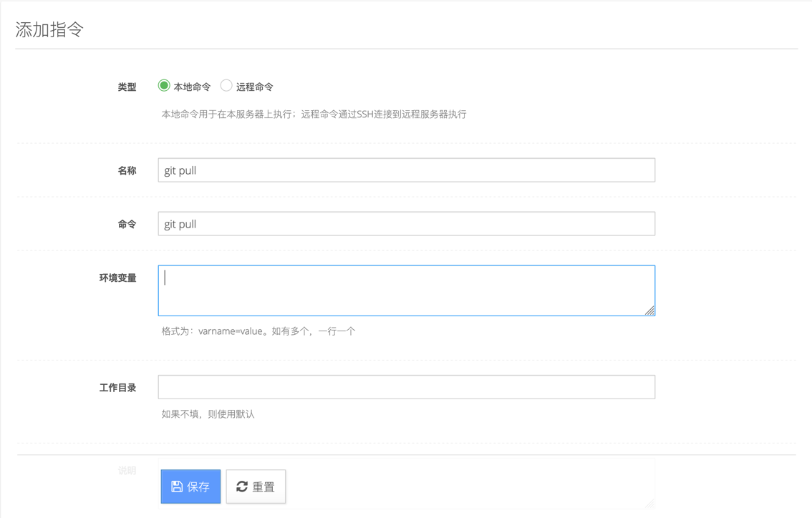Click the 名称 input containing git pull

[x=406, y=170]
